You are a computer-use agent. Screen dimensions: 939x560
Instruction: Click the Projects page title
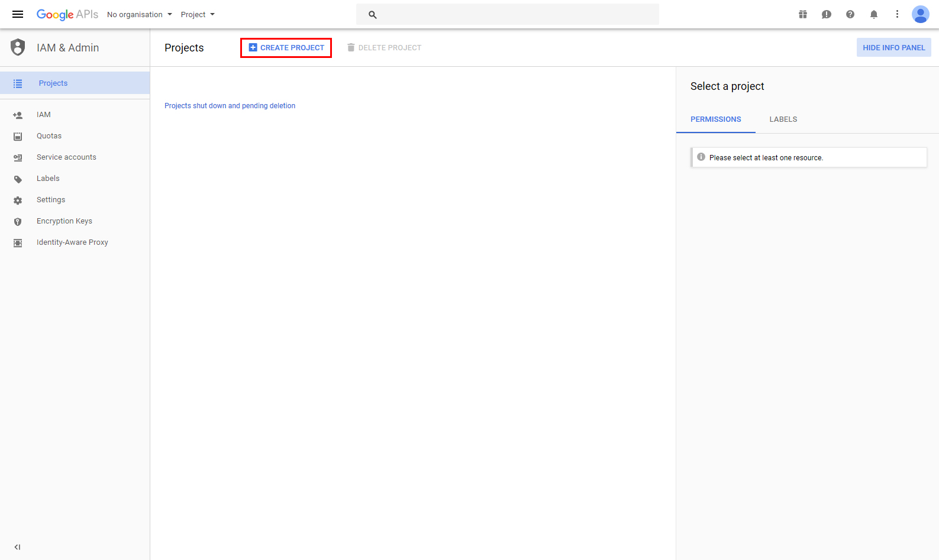[x=184, y=48]
